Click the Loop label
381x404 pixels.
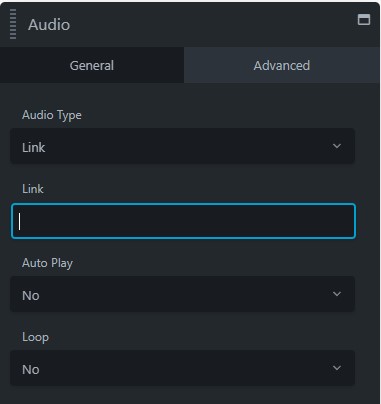click(35, 337)
